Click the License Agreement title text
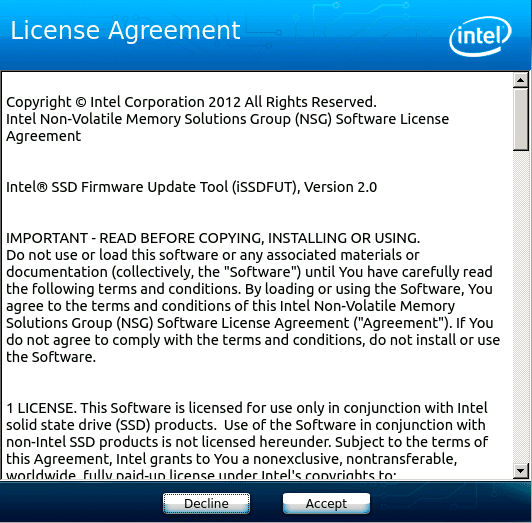 [126, 31]
